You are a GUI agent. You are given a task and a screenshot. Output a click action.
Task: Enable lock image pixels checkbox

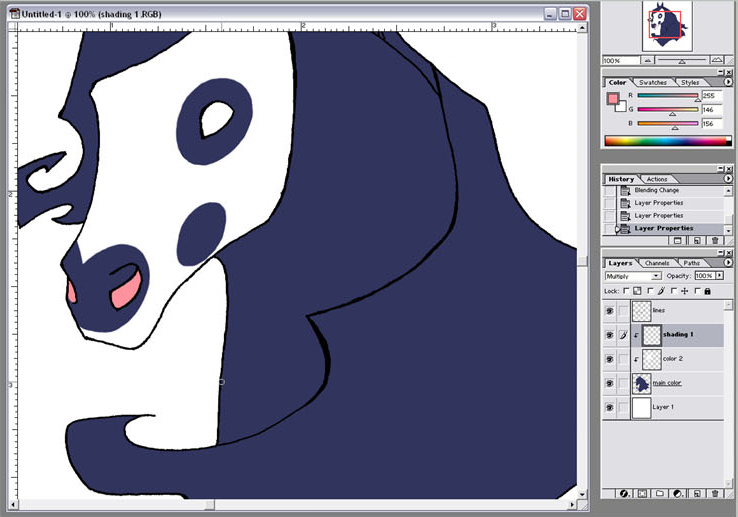650,291
